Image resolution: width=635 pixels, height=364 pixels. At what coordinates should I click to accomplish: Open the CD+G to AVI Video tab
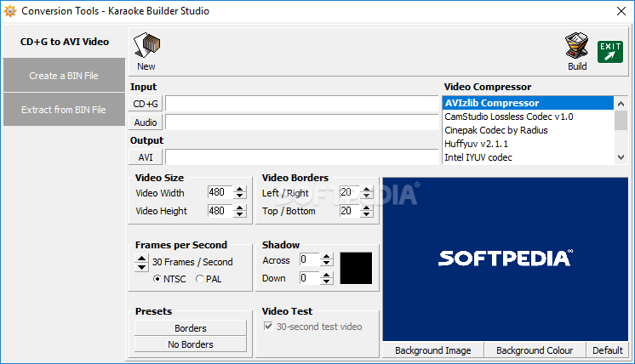[65, 42]
